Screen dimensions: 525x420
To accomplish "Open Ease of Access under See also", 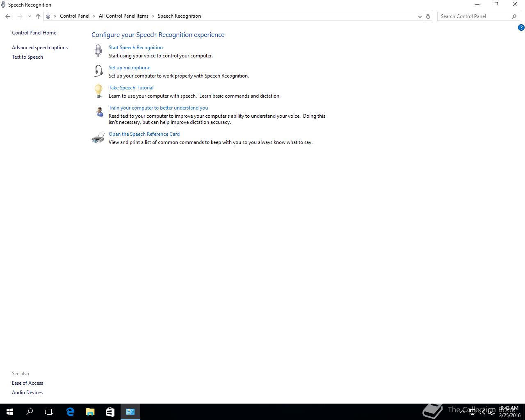I will pos(27,383).
